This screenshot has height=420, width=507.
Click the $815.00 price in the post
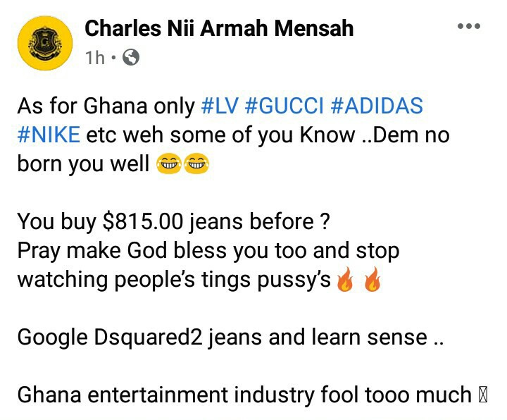coord(142,221)
